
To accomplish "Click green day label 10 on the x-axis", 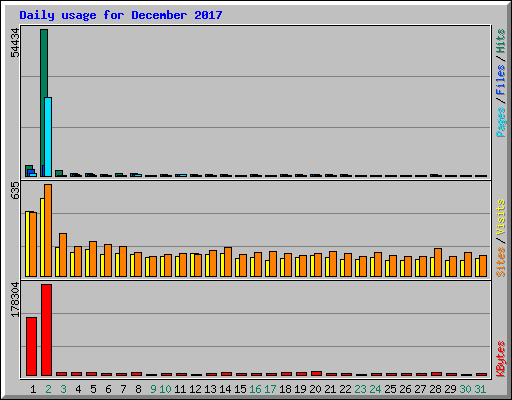I will 165,389.
